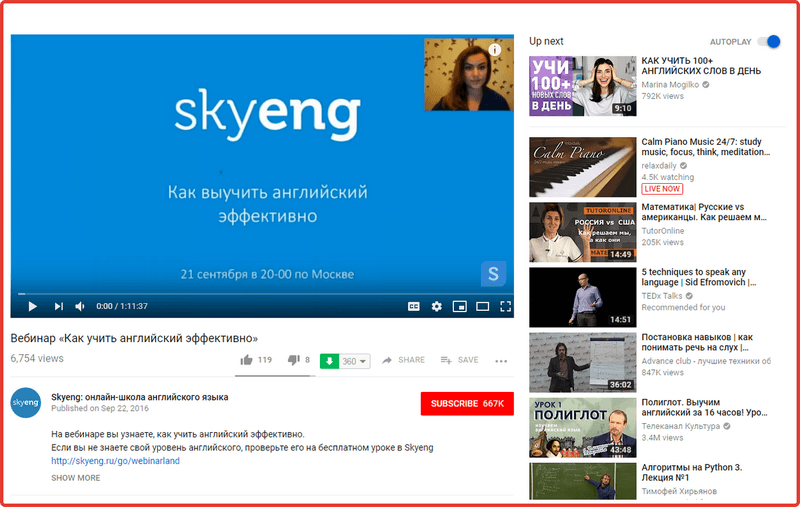This screenshot has width=800, height=507.
Task: Click the LIVE NOW badge
Action: [x=662, y=189]
